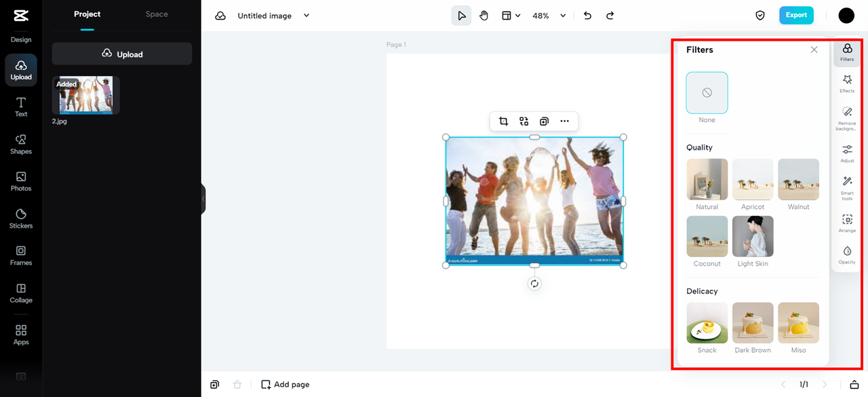Open the zoom level dropdown showing 48%
This screenshot has height=397, width=868.
[x=548, y=15]
